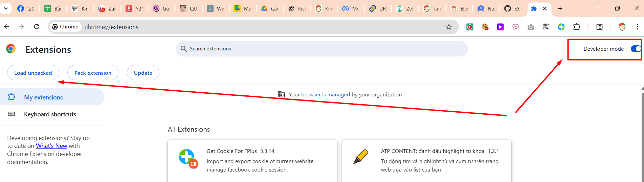
Task: Click the Pack extension button
Action: click(x=93, y=73)
